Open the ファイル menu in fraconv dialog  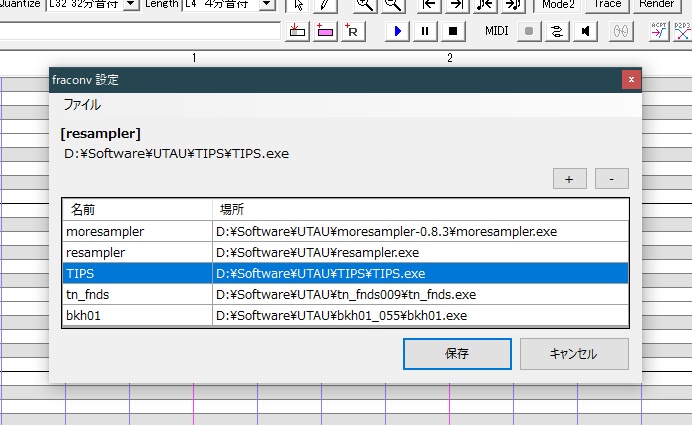(82, 105)
